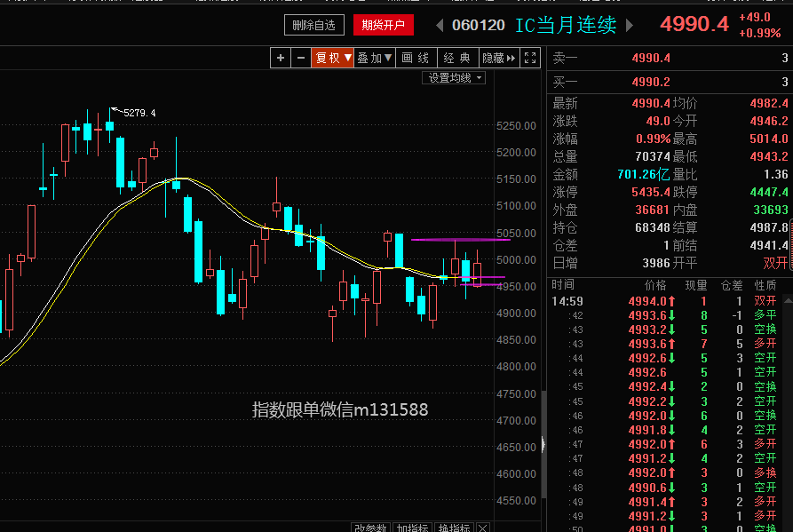Close the indicator panel with the X button
Image resolution: width=793 pixels, height=532 pixels.
[483, 528]
